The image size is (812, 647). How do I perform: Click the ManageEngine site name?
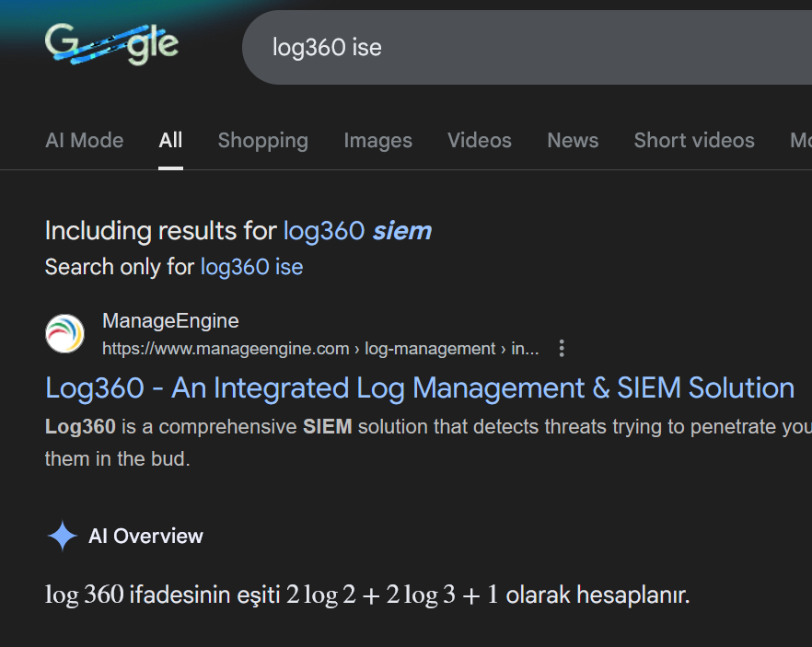point(170,321)
